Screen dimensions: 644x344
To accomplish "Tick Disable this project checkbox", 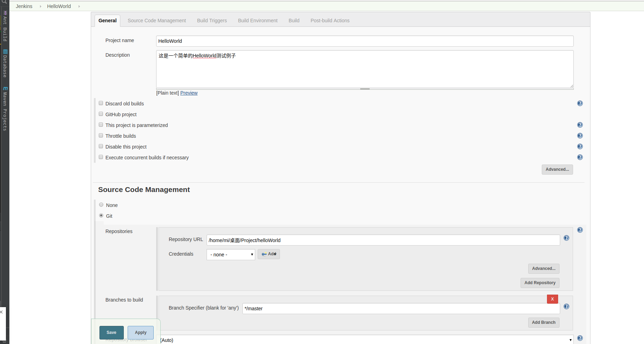I will (101, 146).
